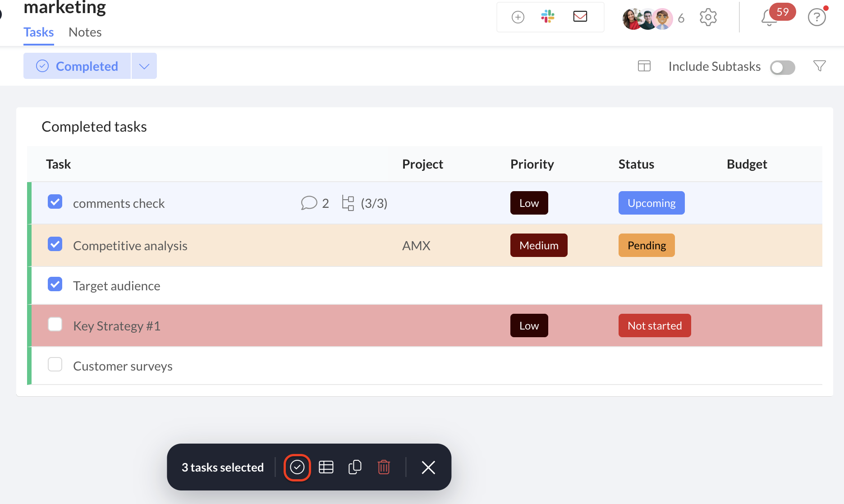Mark selected tasks complete in bulk bar

[297, 467]
